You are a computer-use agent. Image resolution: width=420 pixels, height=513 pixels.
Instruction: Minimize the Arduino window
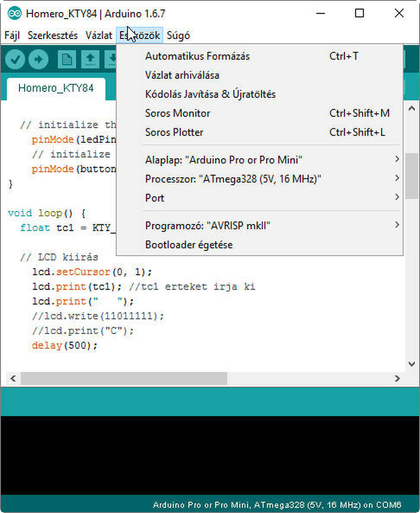321,14
